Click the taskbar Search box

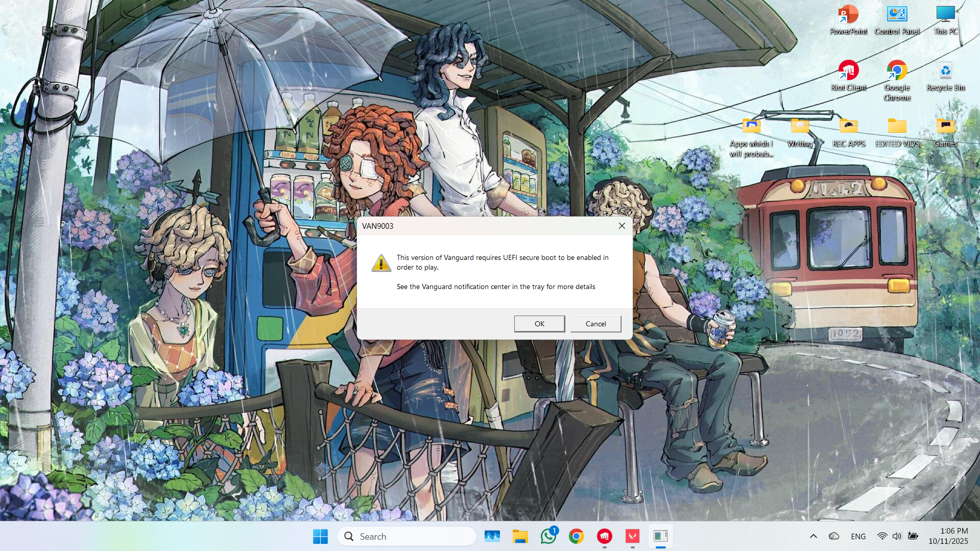pos(407,536)
